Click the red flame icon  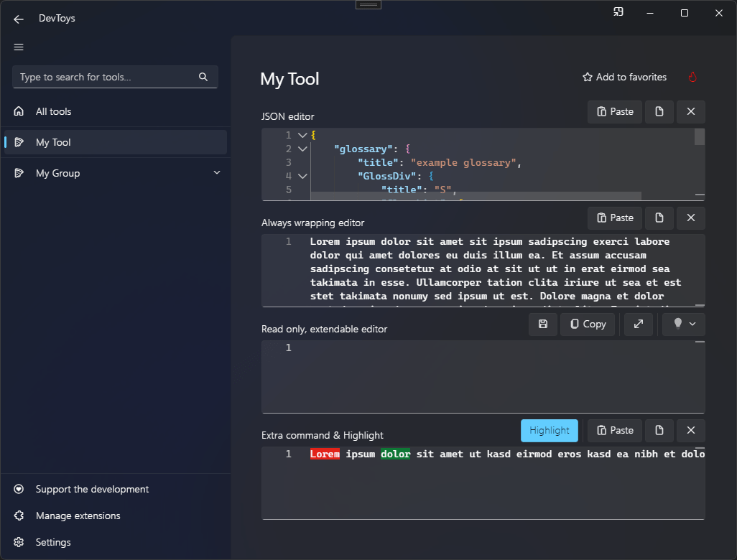[x=692, y=77]
